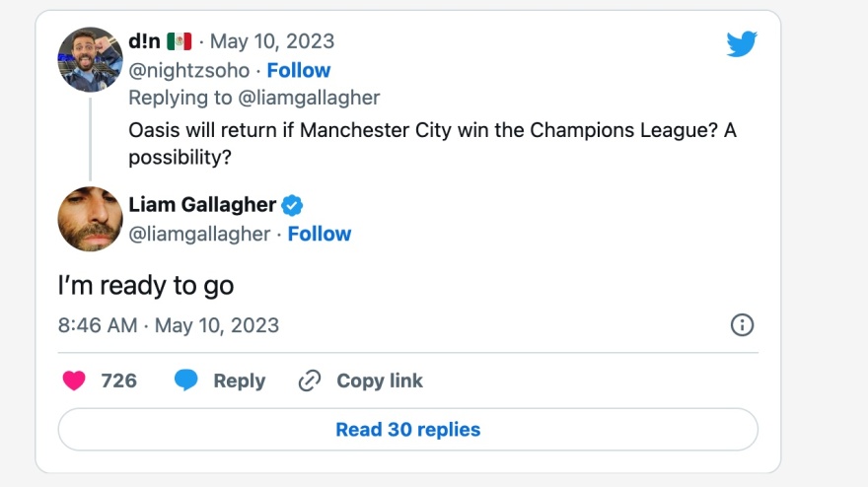The width and height of the screenshot is (868, 487).
Task: Open d!n's profile picture
Action: coord(90,59)
